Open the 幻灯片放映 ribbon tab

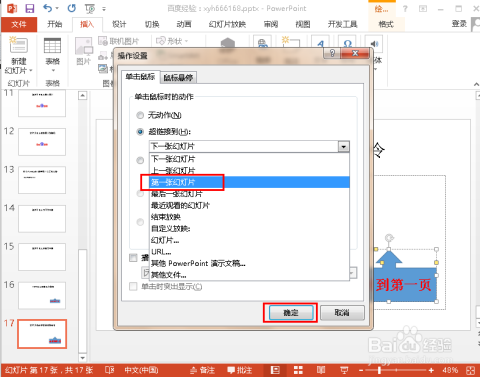click(227, 24)
